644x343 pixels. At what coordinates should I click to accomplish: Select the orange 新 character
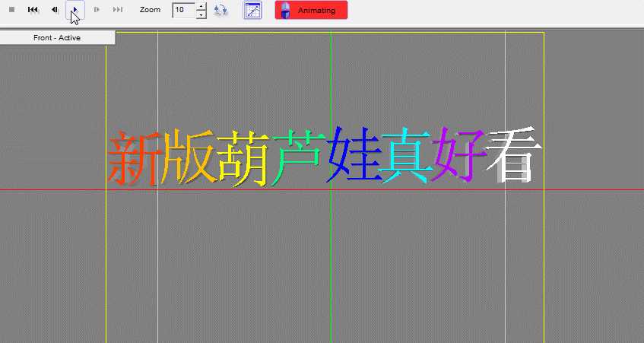point(134,158)
